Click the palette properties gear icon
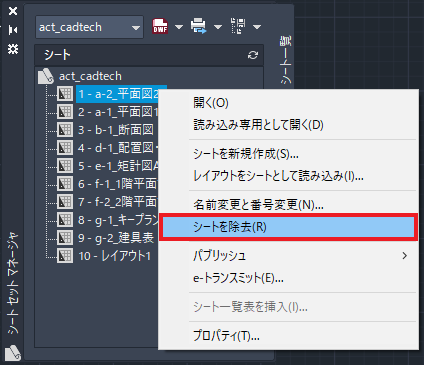The width and height of the screenshot is (424, 365). (13, 49)
